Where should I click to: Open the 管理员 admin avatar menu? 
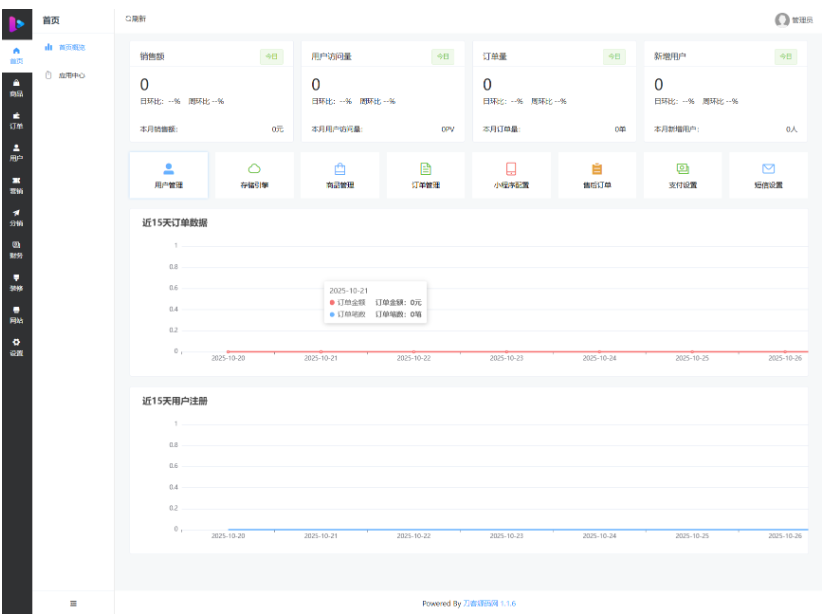point(794,20)
